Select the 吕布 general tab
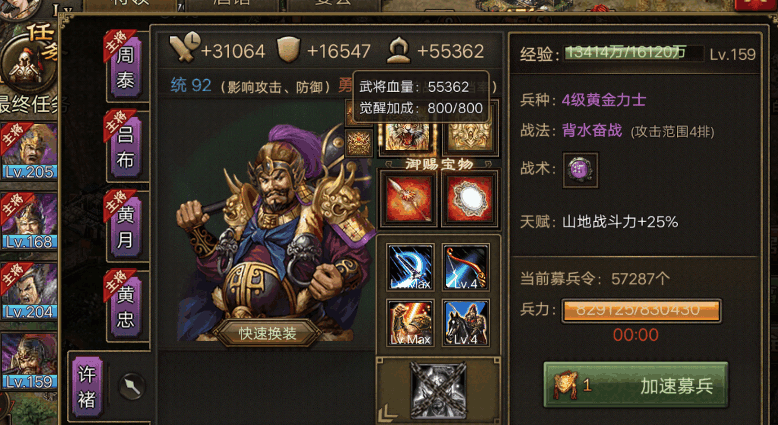The image size is (778, 425). (125, 146)
